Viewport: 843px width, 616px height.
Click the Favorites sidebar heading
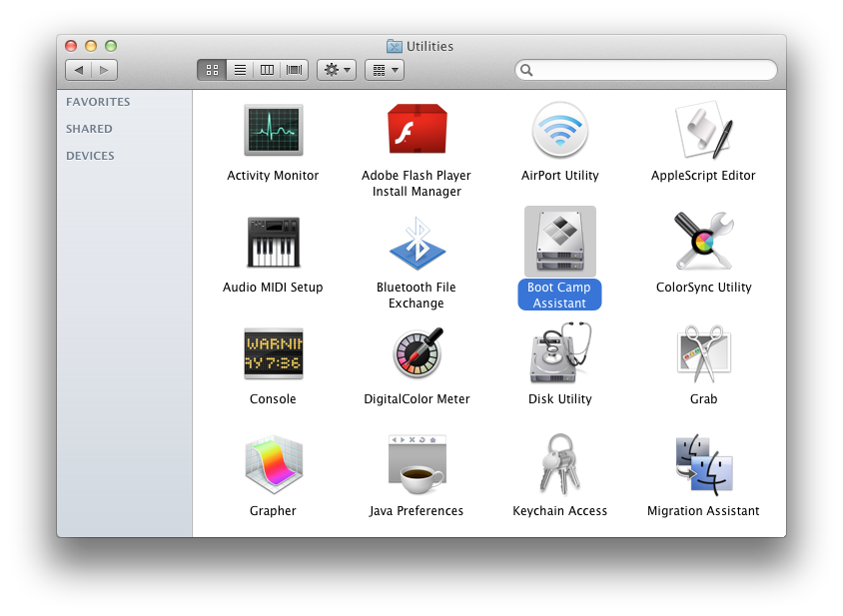click(98, 102)
